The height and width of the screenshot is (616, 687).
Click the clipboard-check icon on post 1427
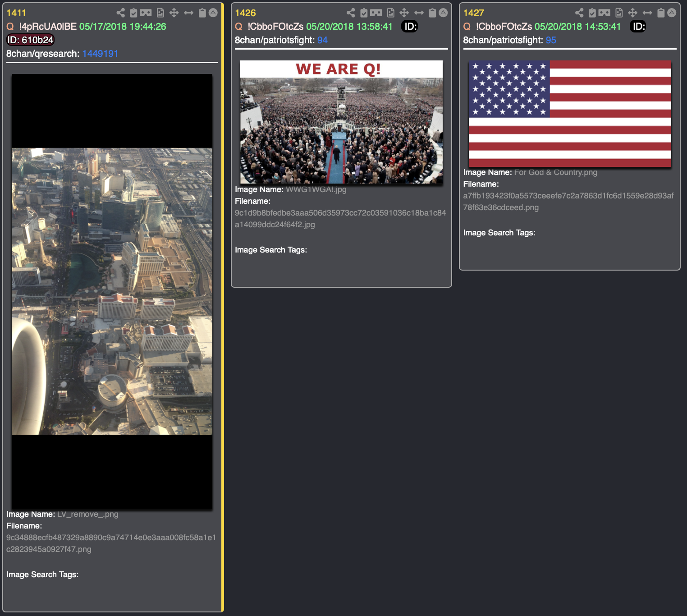tap(592, 13)
